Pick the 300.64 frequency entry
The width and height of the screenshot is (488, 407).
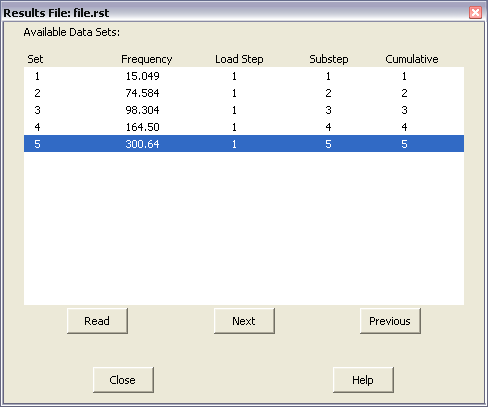[142, 144]
